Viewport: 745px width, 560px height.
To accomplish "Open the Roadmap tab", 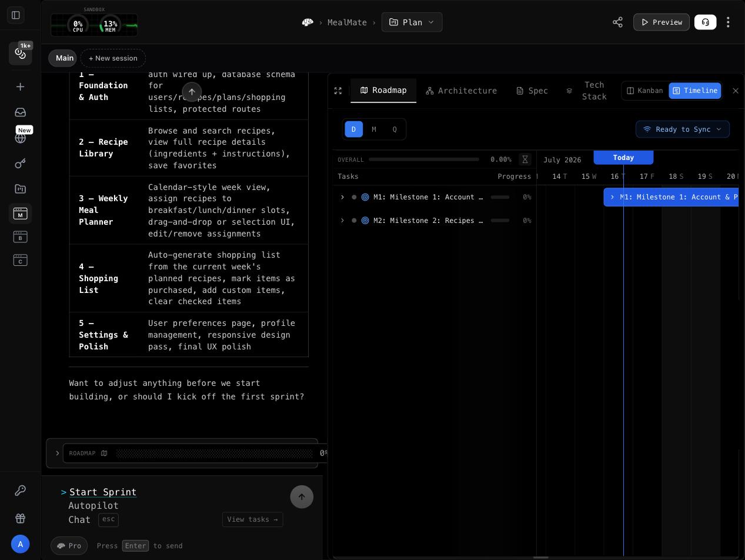I will pos(383,91).
